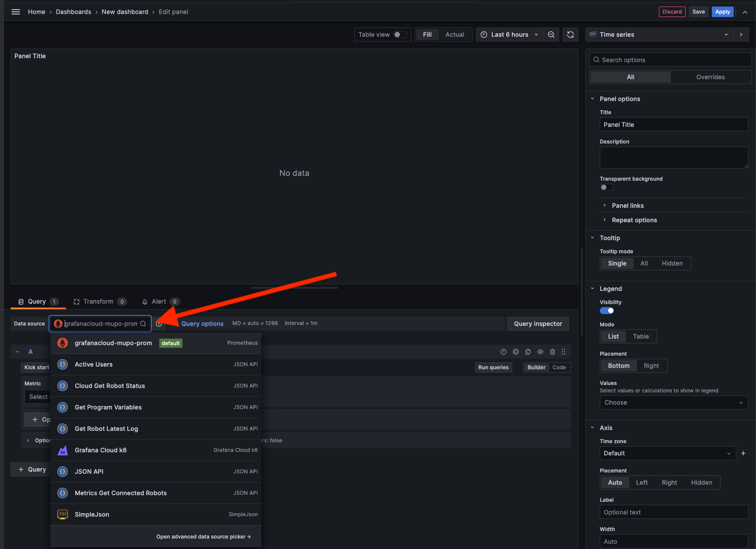Collapse query row A
Viewport: 756px width, 549px height.
point(17,352)
